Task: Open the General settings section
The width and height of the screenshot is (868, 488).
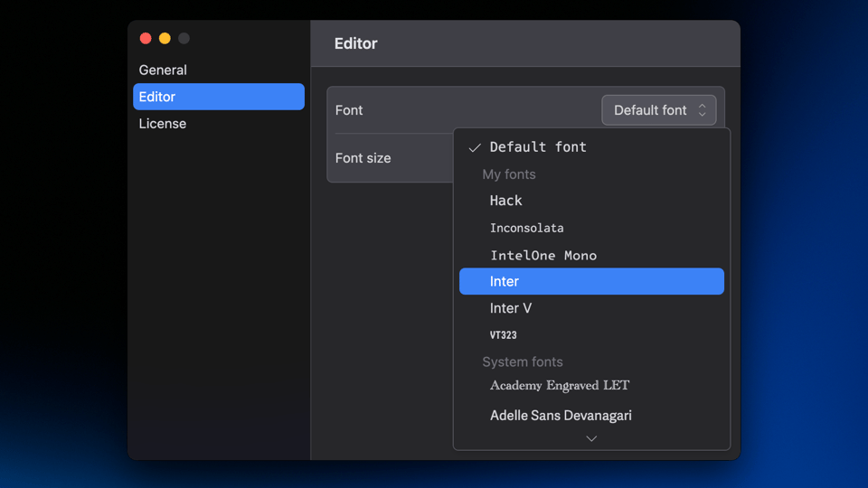Action: 163,70
